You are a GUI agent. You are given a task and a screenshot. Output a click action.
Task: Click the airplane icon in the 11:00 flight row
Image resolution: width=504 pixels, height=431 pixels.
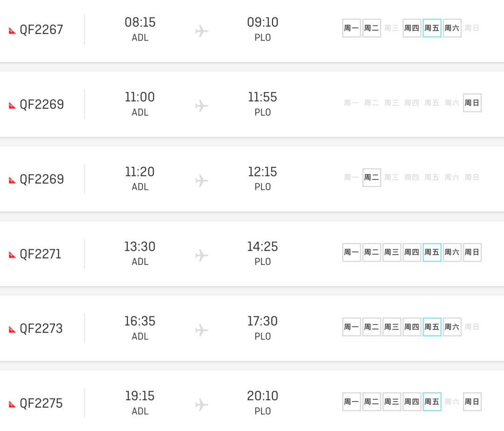tap(202, 106)
